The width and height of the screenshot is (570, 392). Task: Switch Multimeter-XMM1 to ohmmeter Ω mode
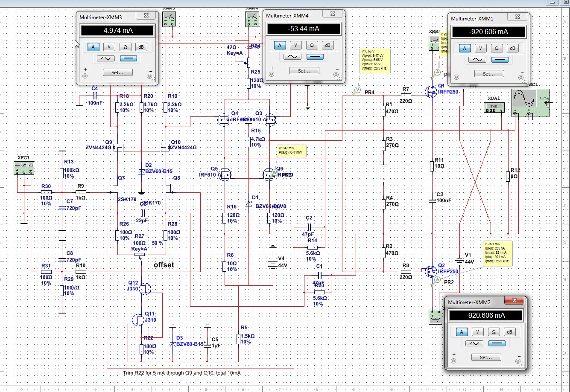pos(497,48)
